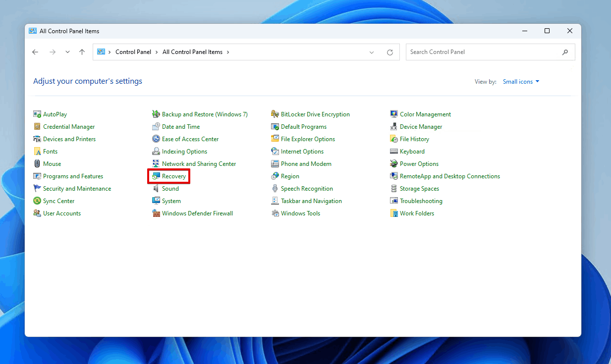The width and height of the screenshot is (611, 364).
Task: Click the Phone and Modem icon
Action: (x=275, y=164)
